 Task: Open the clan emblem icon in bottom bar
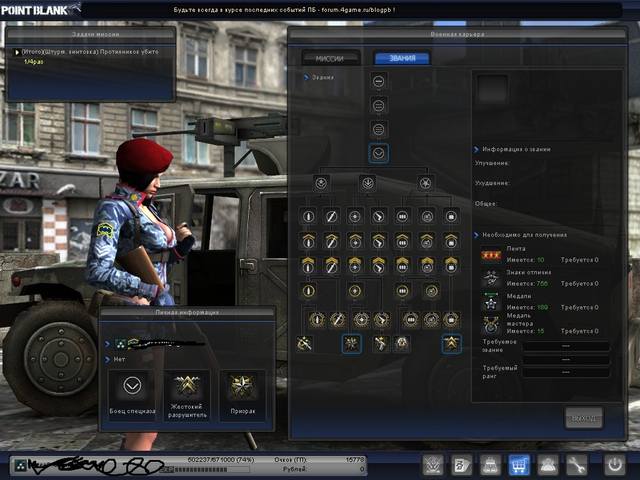(x=433, y=465)
